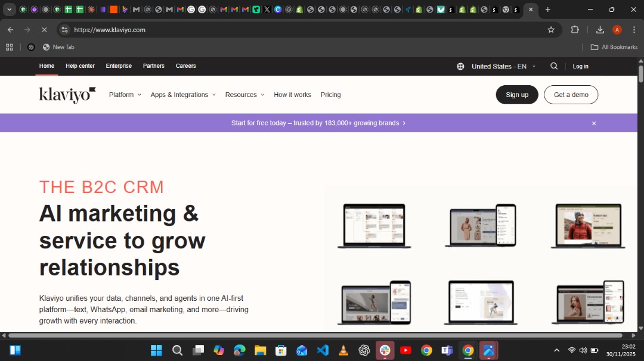Open Wi-Fi network settings in system tray
Viewport: 644px width, 361px height.
[572, 350]
